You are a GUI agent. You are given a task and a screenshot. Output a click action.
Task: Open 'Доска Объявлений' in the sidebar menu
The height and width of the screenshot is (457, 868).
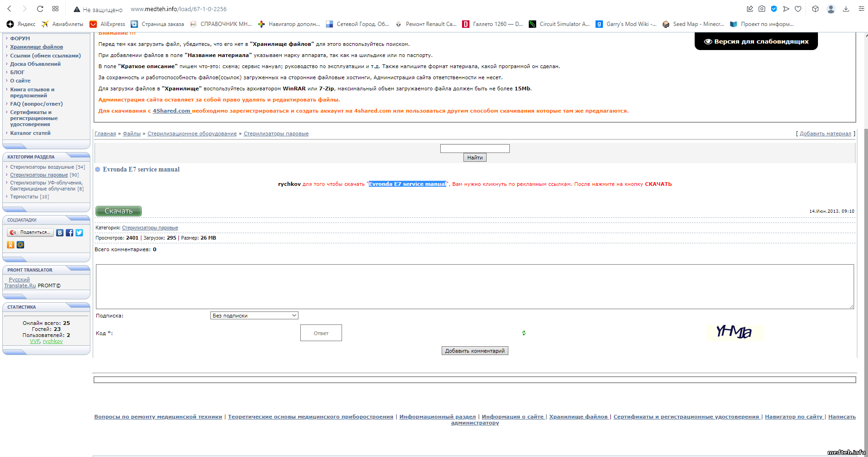(x=35, y=64)
